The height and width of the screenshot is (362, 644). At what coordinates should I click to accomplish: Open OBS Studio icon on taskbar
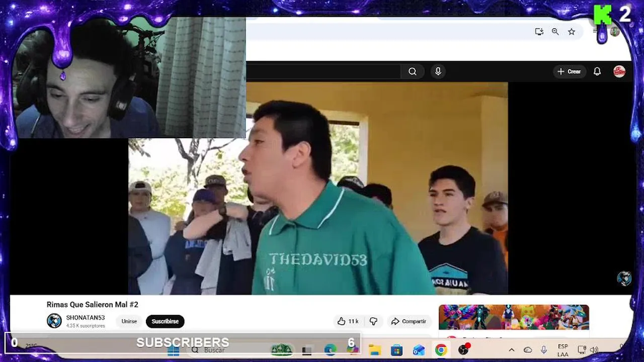click(463, 350)
